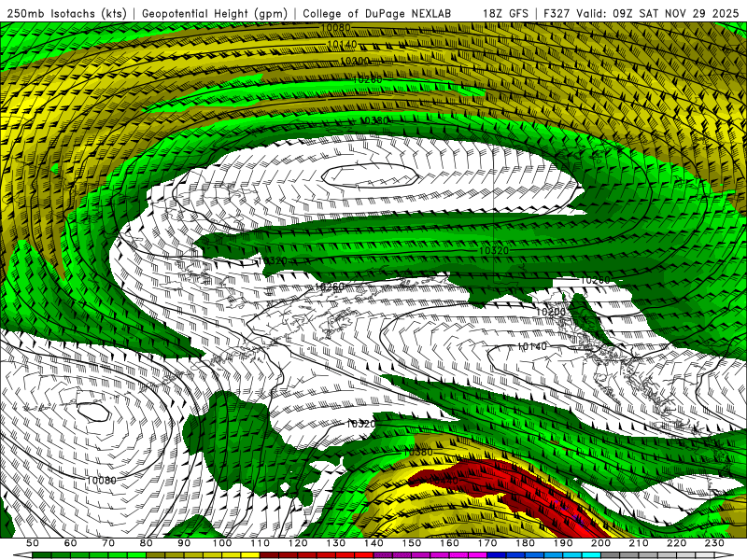747x560 pixels.
Task: Click the 160 knot value on the color scale
Action: [x=449, y=543]
